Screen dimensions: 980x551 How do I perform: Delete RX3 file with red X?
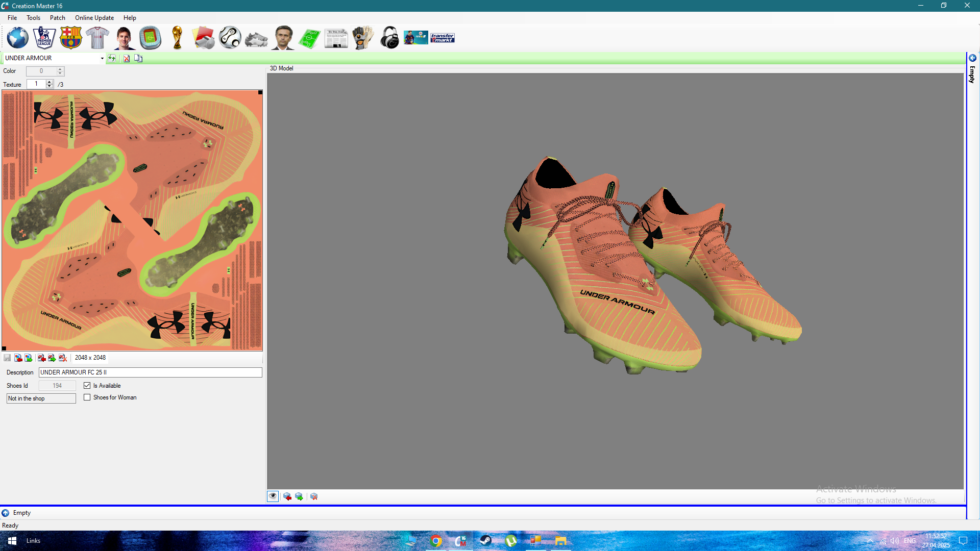pyautogui.click(x=62, y=358)
